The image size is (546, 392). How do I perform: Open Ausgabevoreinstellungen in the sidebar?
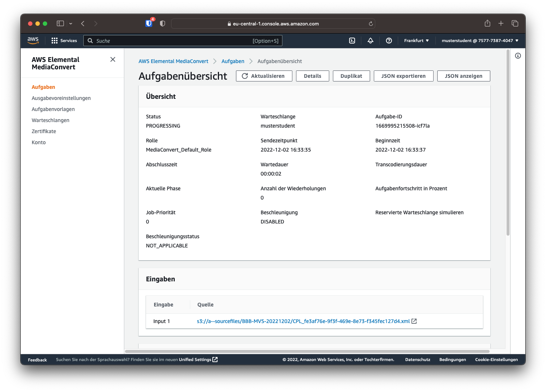(61, 98)
